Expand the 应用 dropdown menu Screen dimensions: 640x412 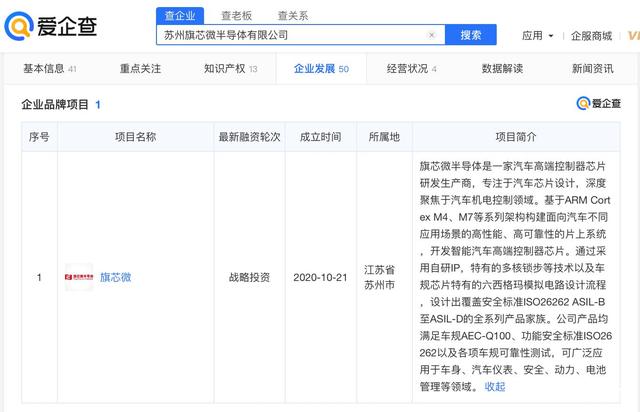537,36
